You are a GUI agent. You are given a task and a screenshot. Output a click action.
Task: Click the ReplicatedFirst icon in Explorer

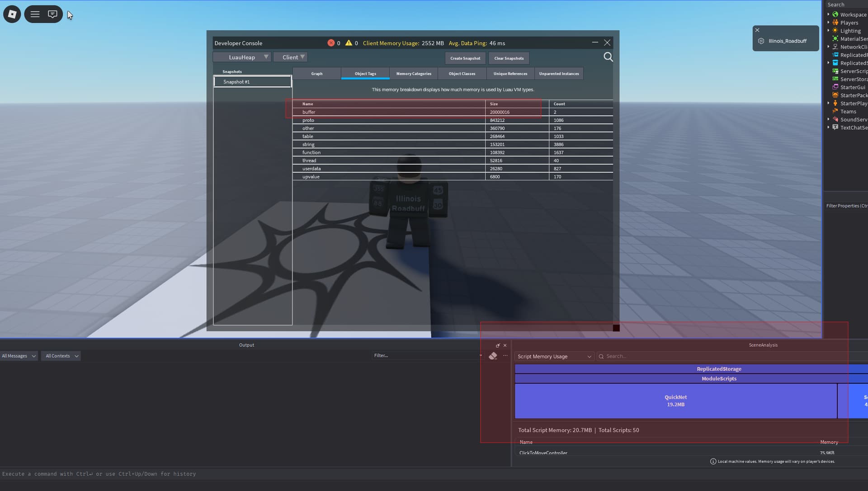click(x=835, y=55)
